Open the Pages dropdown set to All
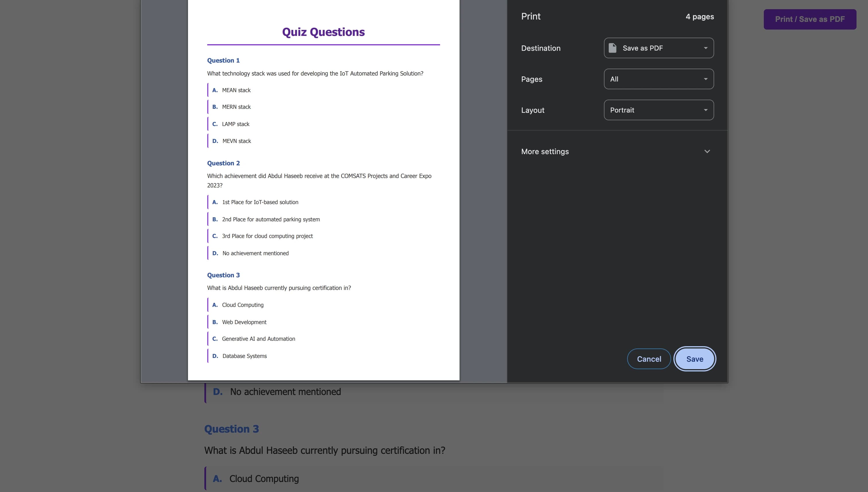868x492 pixels. click(x=658, y=79)
